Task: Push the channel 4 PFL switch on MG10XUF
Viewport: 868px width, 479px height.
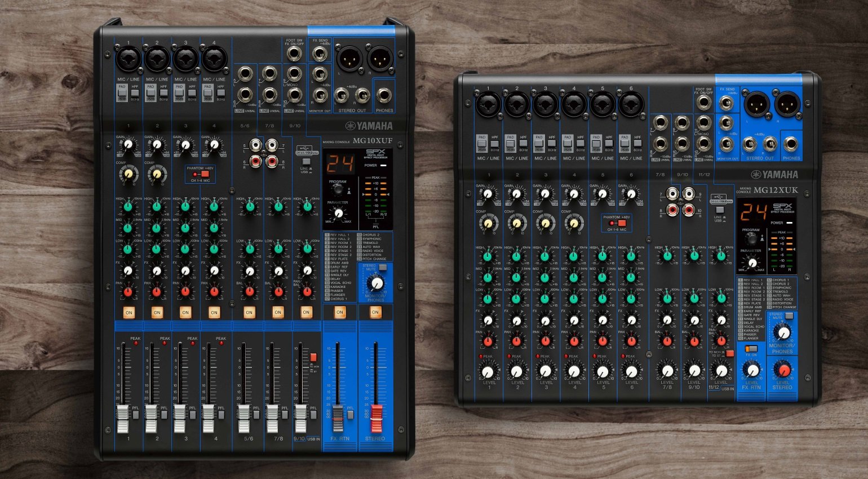Action: tap(221, 415)
